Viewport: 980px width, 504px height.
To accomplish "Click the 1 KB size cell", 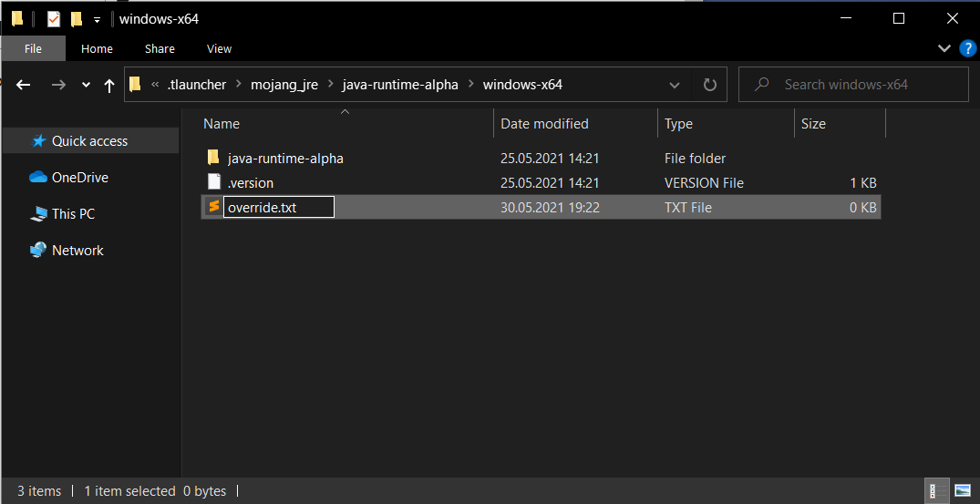I will click(x=863, y=183).
